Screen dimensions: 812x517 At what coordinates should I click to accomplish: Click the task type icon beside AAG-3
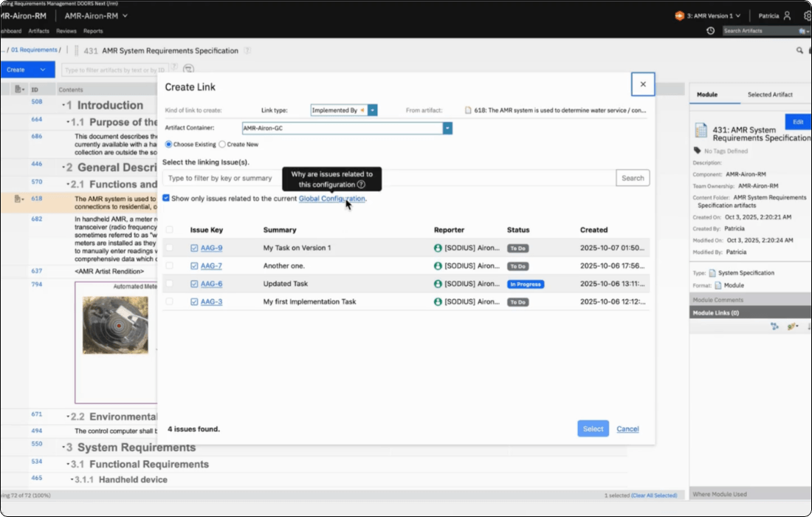(194, 301)
